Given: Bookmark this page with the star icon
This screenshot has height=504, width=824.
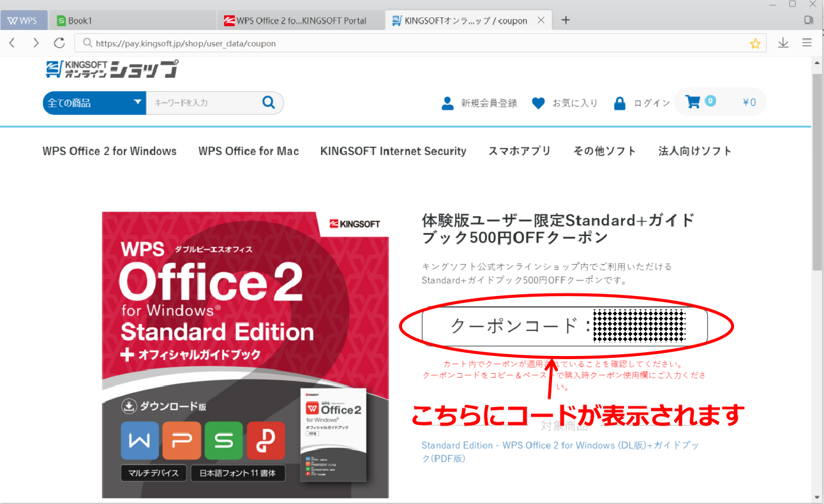Looking at the screenshot, I should pos(755,43).
